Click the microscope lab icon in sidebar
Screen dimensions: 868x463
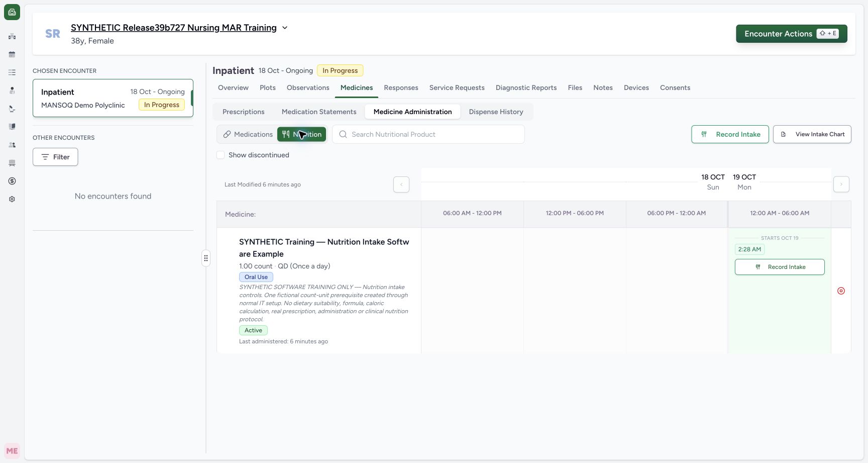point(12,109)
